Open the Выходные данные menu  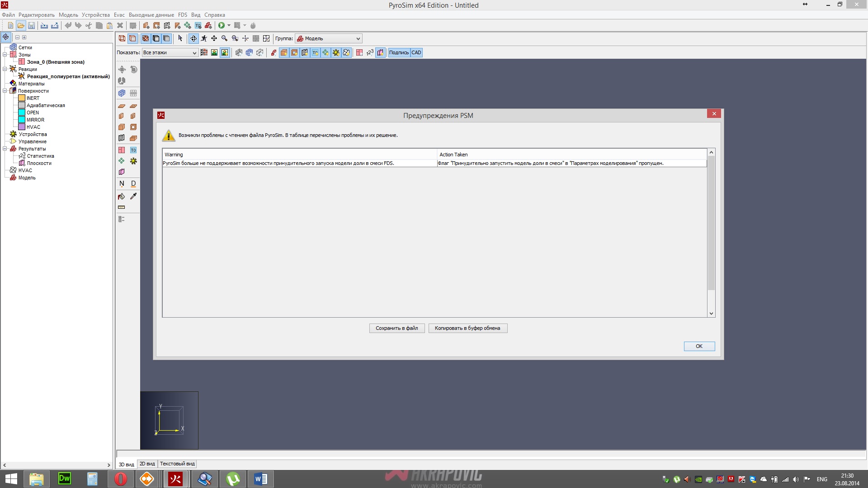pyautogui.click(x=151, y=15)
